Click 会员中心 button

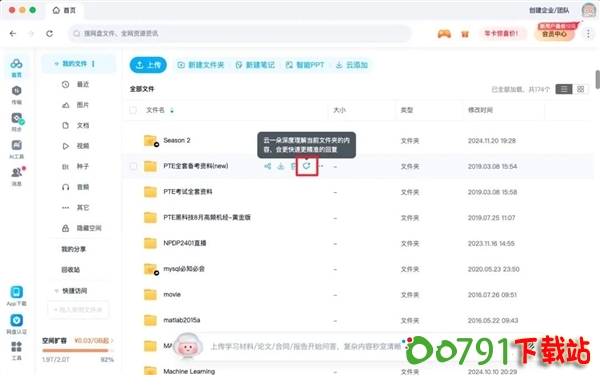[554, 34]
